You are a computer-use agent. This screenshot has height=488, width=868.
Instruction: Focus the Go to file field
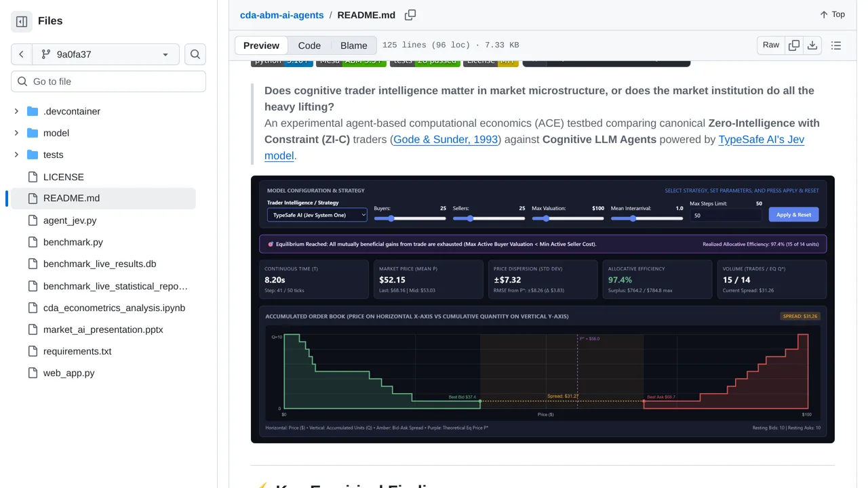(x=108, y=81)
